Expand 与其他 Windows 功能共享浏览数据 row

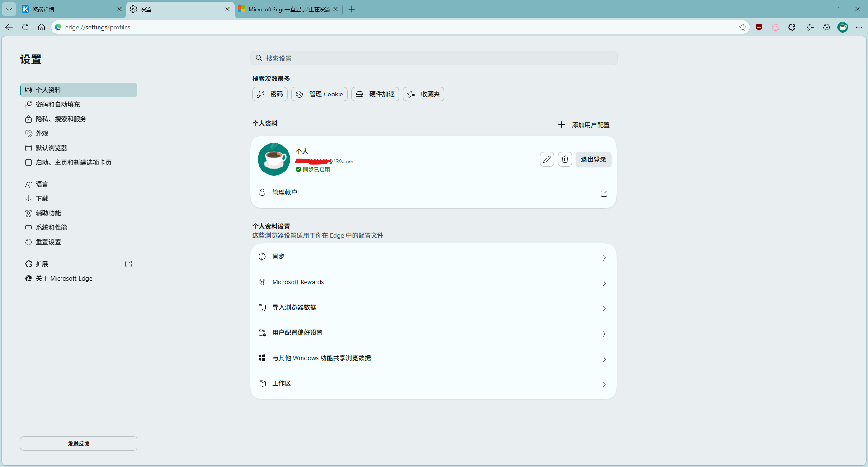434,358
